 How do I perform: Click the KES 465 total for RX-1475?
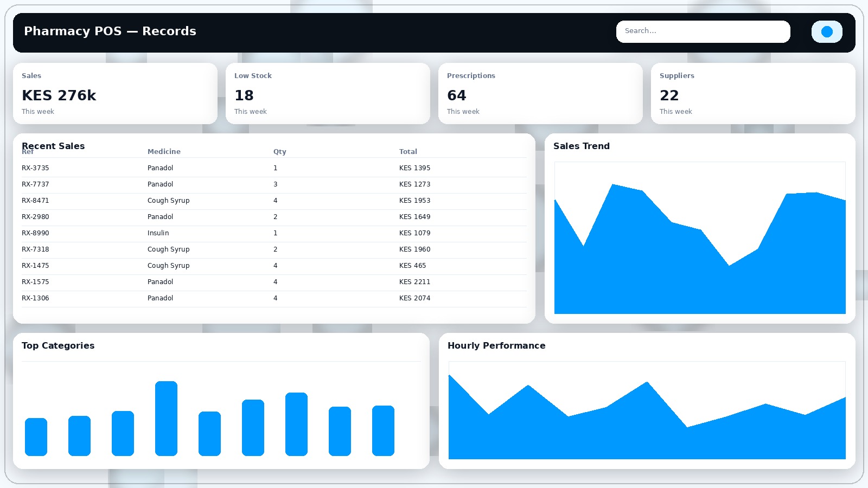[412, 266]
